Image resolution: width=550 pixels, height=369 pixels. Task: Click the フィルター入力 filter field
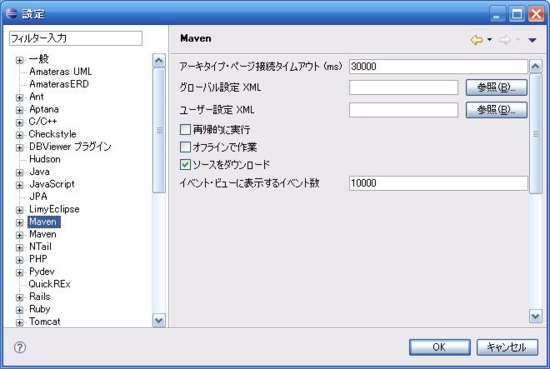tap(75, 38)
